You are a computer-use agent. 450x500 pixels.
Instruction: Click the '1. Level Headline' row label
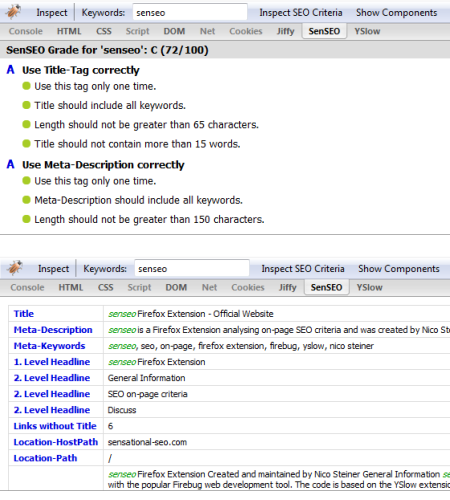[x=52, y=362]
